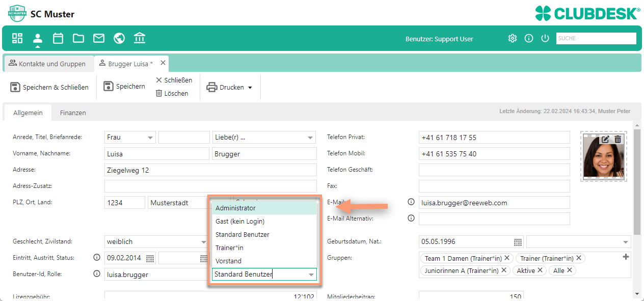Viewport: 644px width, 301px height.
Task: Select Vorstand from the role list
Action: [264, 261]
